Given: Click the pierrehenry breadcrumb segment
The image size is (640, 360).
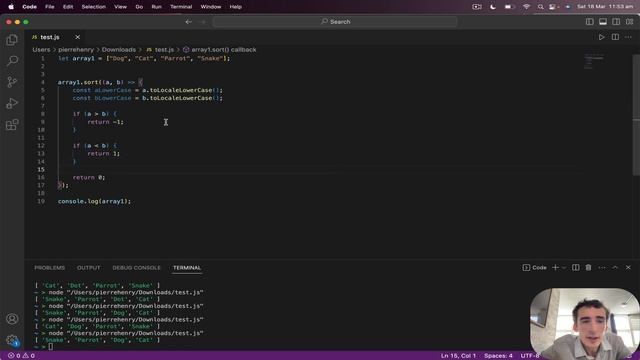Looking at the screenshot, I should coord(76,49).
